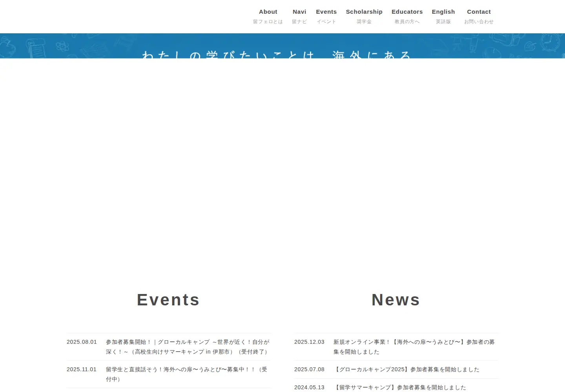
Task: Click the 2025.11.01 event date
Action: pos(82,369)
